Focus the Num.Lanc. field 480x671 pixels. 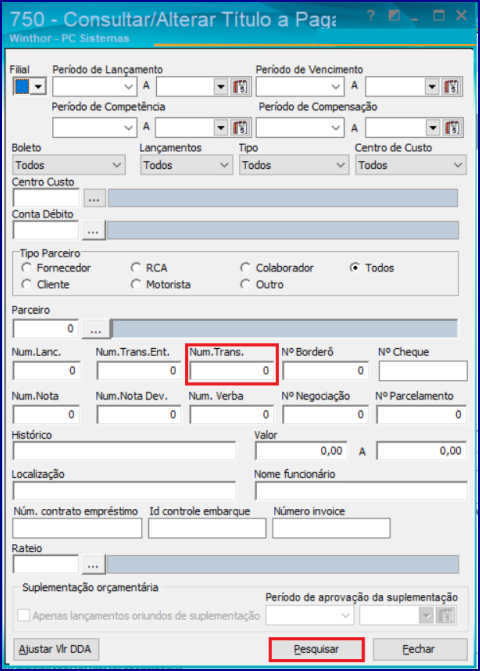point(46,371)
